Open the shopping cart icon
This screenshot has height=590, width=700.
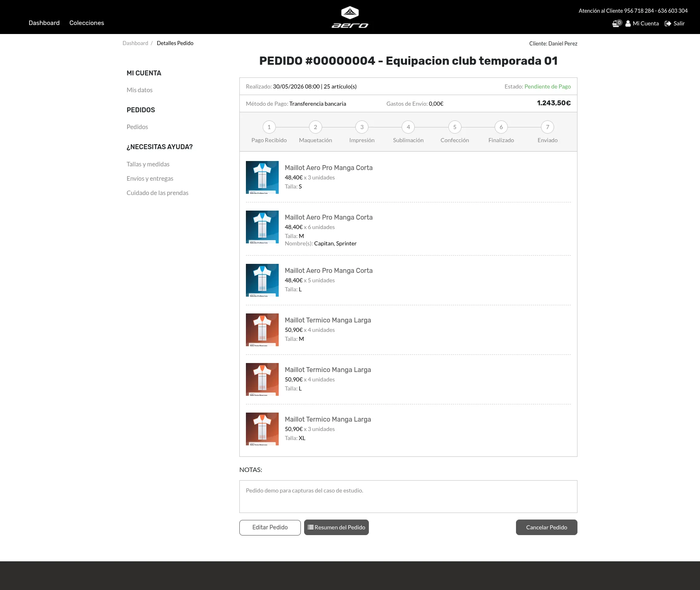(616, 24)
